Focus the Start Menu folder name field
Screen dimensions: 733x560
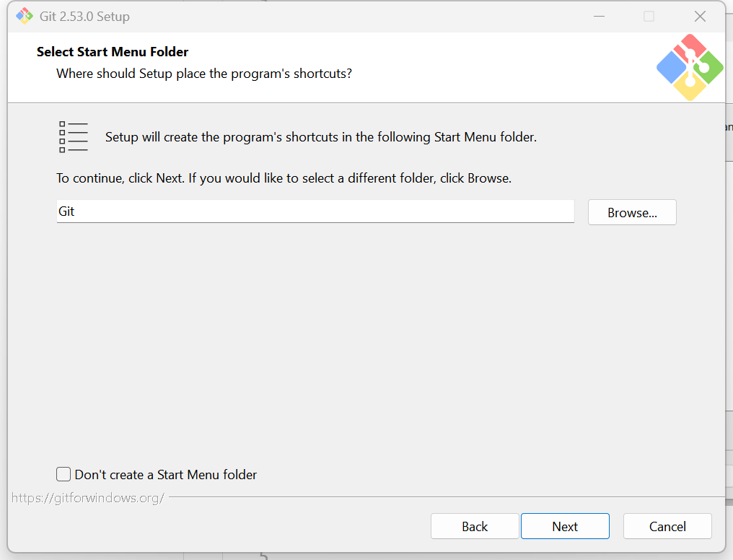click(315, 211)
